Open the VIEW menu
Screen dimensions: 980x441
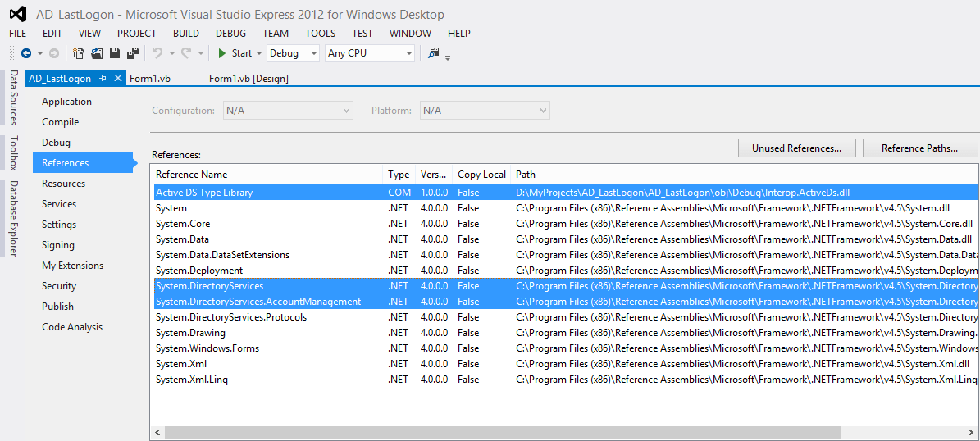(x=90, y=34)
